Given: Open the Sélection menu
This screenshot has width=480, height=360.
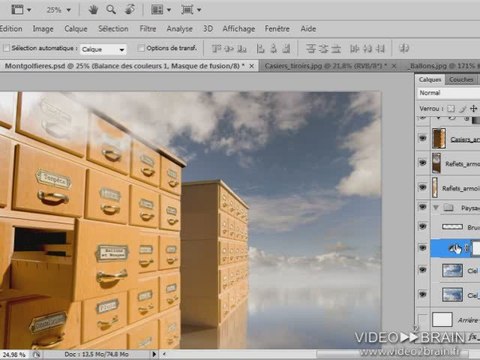Looking at the screenshot, I should (x=113, y=29).
